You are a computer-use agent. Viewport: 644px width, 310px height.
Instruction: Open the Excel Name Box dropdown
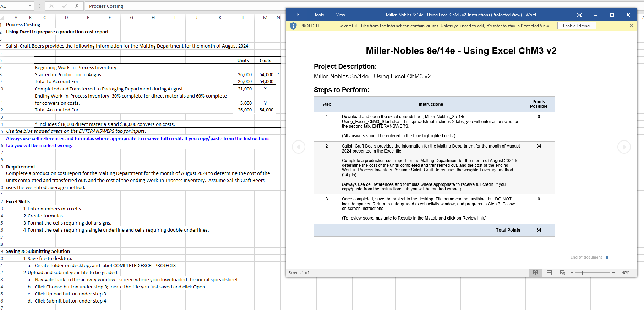pos(30,6)
